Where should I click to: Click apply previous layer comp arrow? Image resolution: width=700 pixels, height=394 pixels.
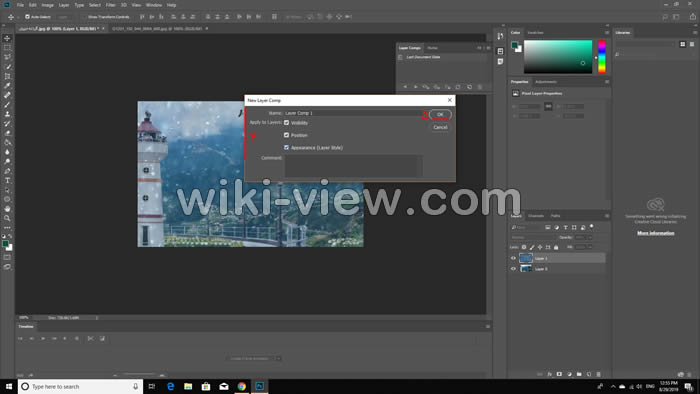coord(405,87)
